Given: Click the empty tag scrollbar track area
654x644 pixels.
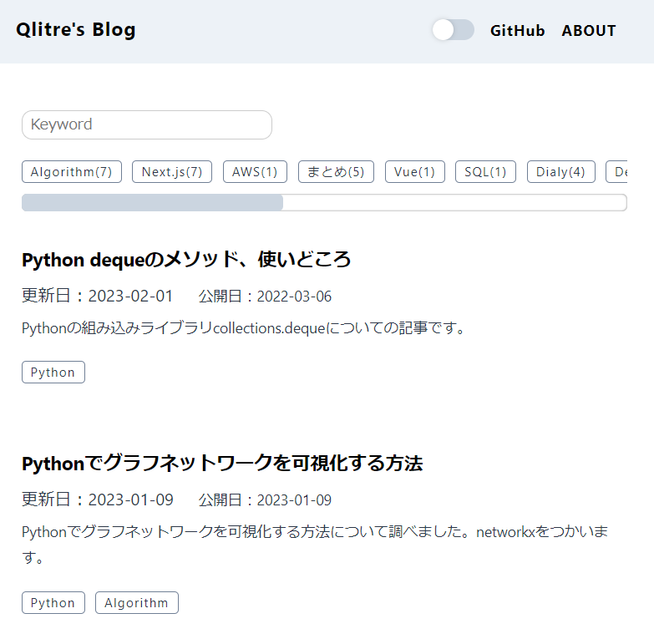Looking at the screenshot, I should 454,203.
